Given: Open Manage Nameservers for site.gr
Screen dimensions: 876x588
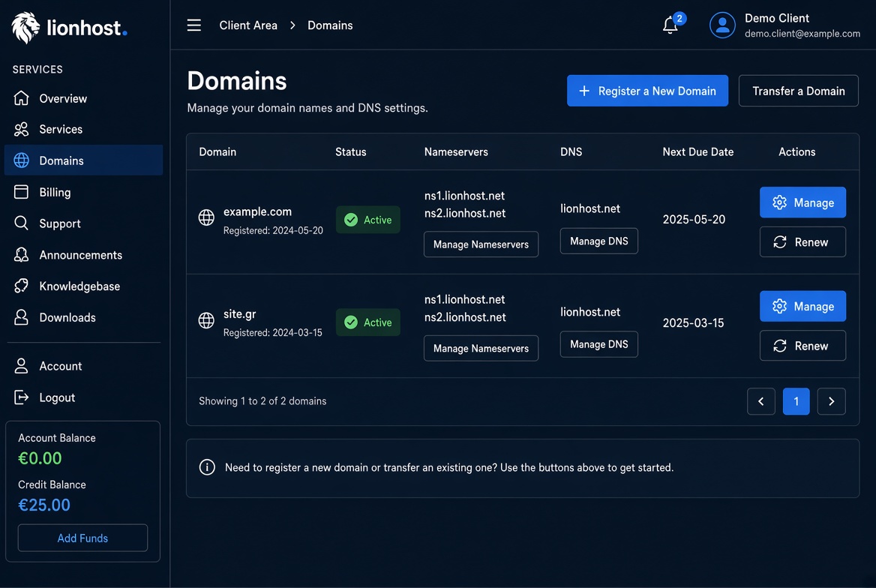Looking at the screenshot, I should (x=481, y=348).
